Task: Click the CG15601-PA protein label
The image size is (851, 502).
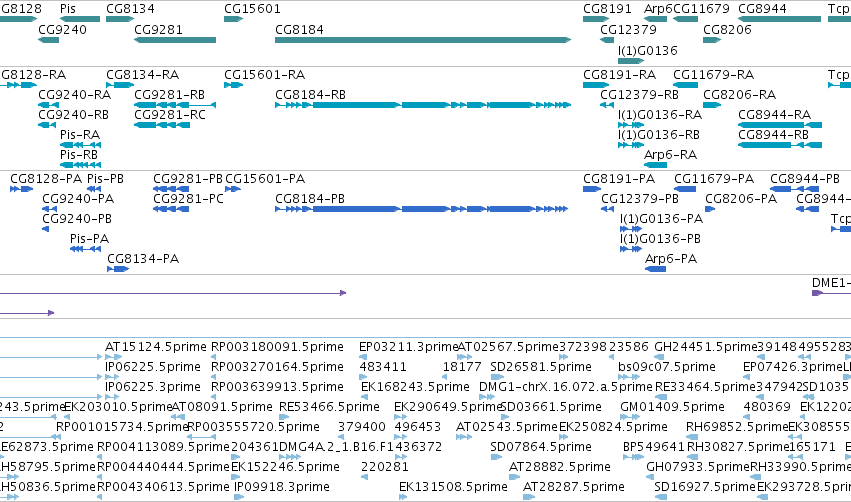Action: (x=265, y=179)
